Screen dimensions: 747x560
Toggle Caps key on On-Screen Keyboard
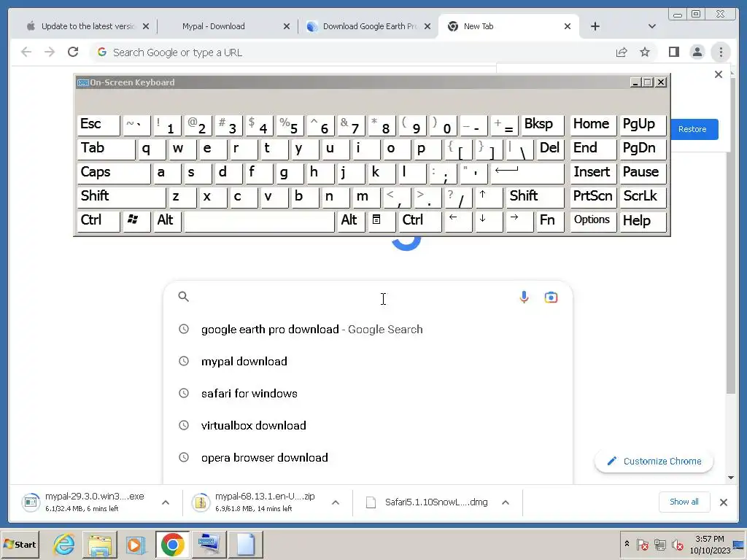pyautogui.click(x=113, y=173)
